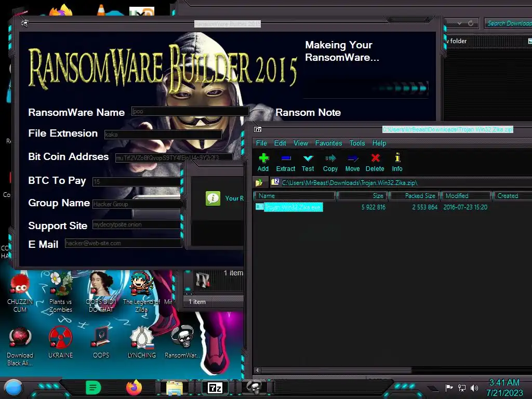Click the refresh icon in Explorer window

(x=471, y=23)
